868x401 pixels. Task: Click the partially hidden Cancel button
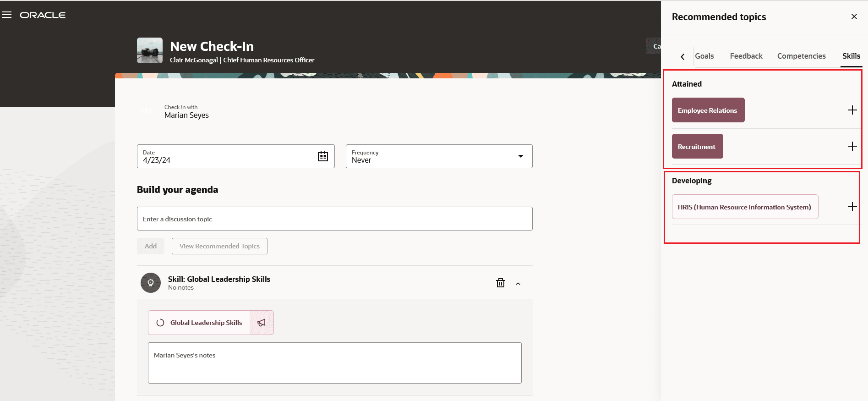(x=654, y=46)
